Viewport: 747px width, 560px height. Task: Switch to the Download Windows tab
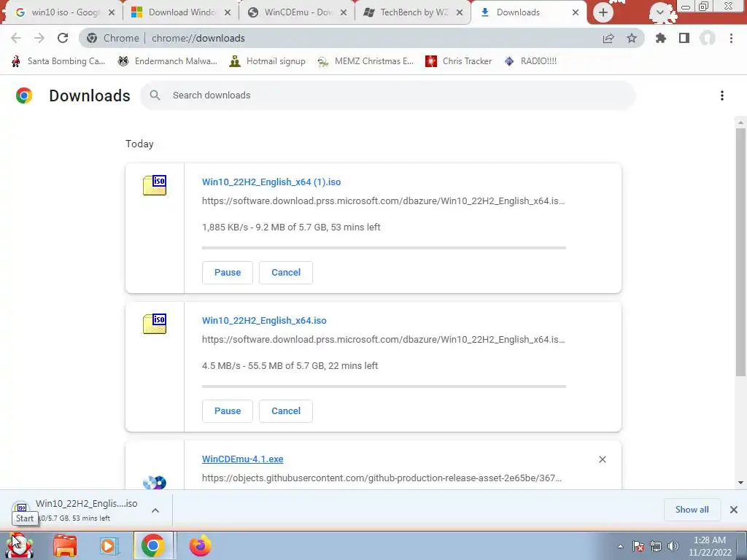pyautogui.click(x=181, y=12)
